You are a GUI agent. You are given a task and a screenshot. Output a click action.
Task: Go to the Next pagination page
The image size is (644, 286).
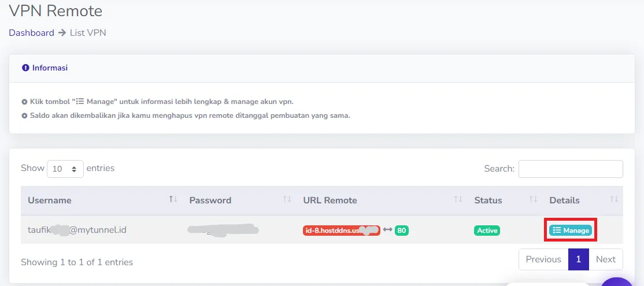(606, 259)
